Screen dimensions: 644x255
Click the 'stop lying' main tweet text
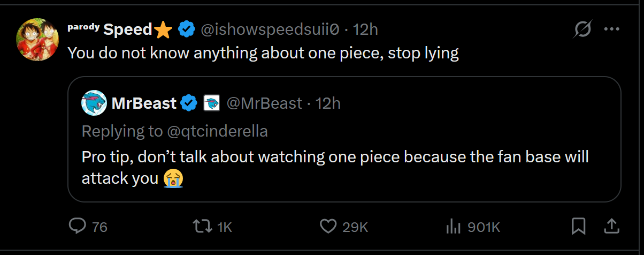click(x=263, y=54)
